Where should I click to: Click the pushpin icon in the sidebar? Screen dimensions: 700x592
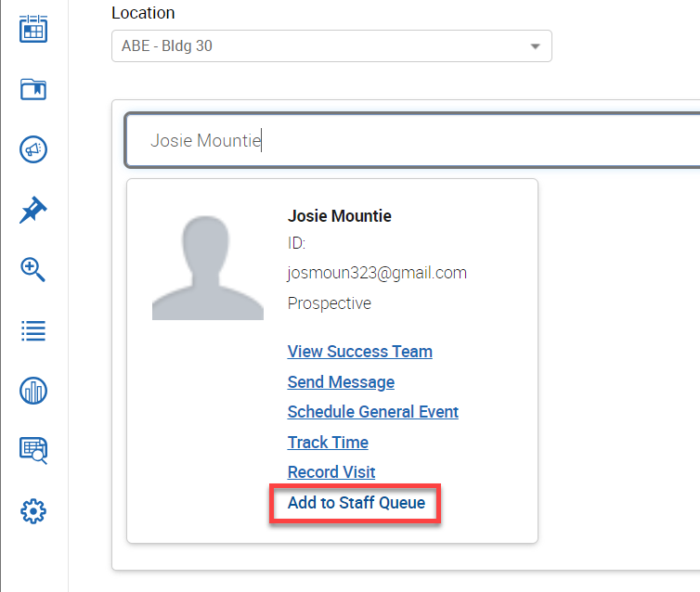[x=33, y=210]
